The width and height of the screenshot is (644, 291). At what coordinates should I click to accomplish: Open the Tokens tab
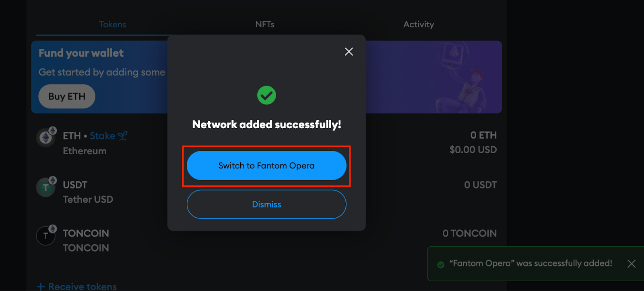point(112,25)
